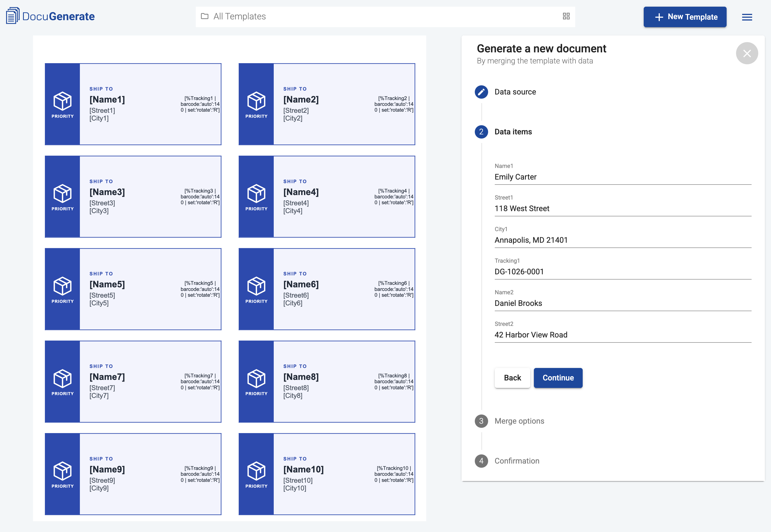Image resolution: width=771 pixels, height=532 pixels.
Task: Click the priority package icon on Name10 label
Action: (256, 471)
